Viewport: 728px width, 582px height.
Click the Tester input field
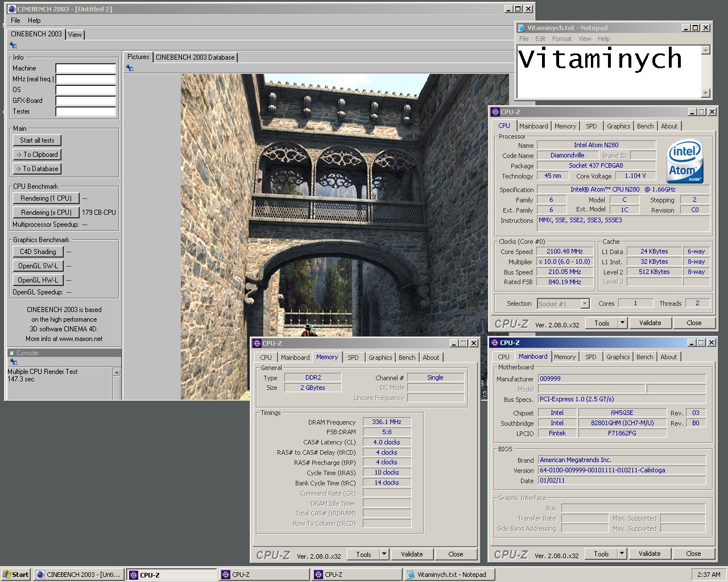(x=85, y=111)
